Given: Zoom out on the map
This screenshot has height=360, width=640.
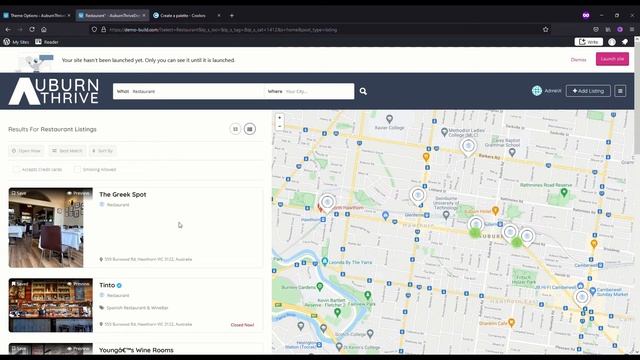Looking at the screenshot, I should [x=280, y=126].
